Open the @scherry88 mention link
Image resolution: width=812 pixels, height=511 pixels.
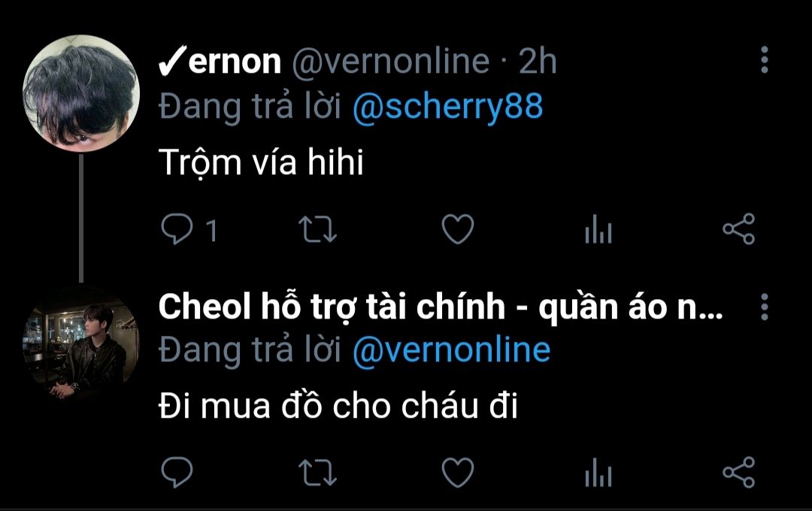tap(447, 107)
